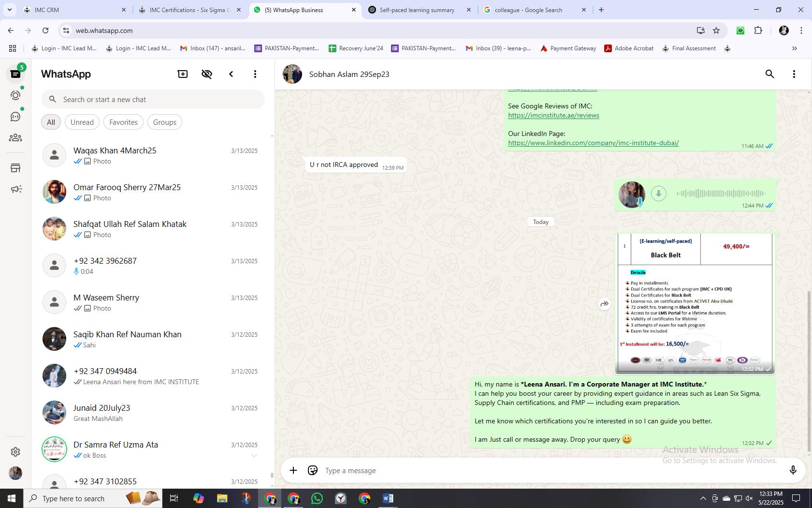Open Shafqat Ullah Ref Salam Khatak chat
812x508 pixels.
coord(152,229)
